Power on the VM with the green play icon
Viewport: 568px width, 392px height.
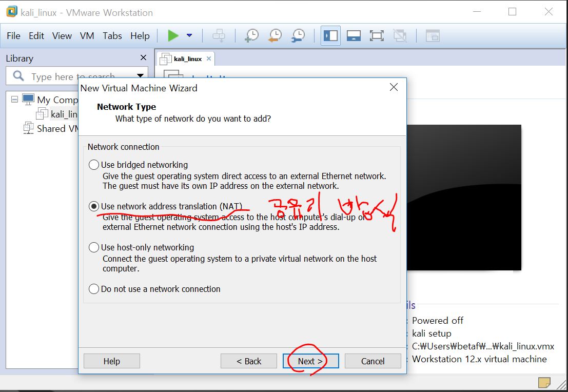(173, 35)
